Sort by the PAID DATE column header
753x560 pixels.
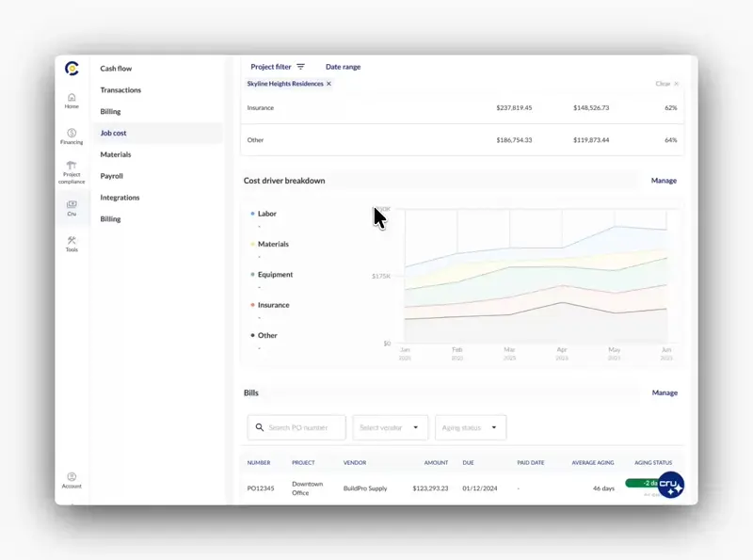click(531, 462)
